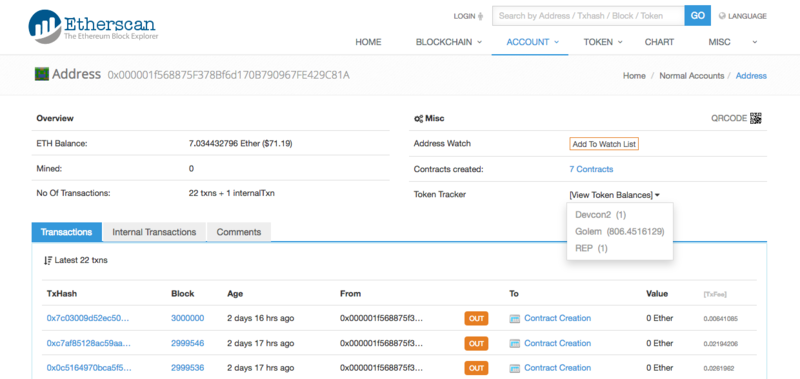Image resolution: width=800 pixels, height=379 pixels.
Task: Open transaction 0x0c5164970bca5f5...
Action: [x=88, y=368]
